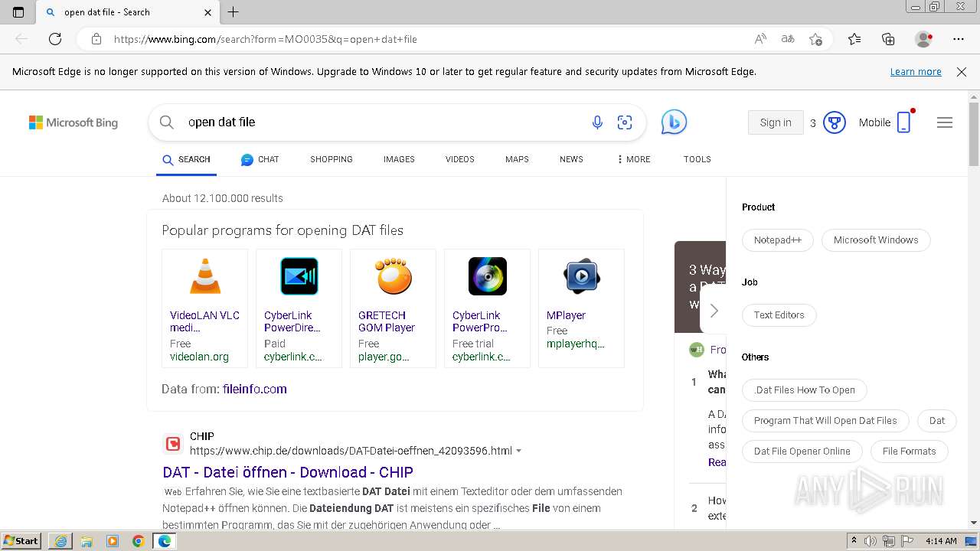980x551 pixels.
Task: Select the File Formats chip
Action: pos(910,451)
